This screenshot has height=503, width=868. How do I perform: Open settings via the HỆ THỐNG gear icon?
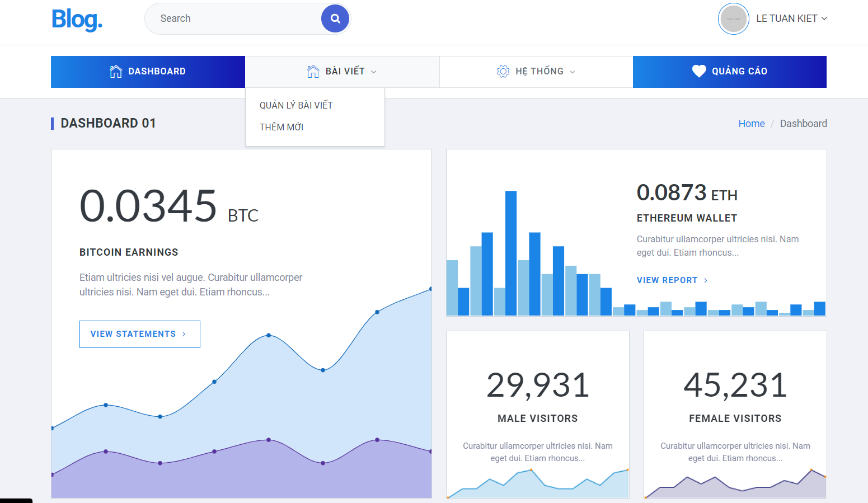point(503,71)
